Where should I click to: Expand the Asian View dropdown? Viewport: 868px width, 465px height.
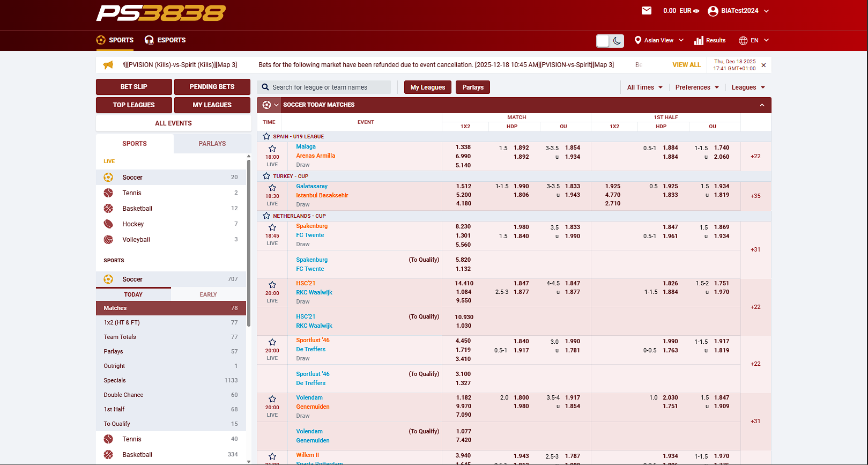click(x=659, y=40)
